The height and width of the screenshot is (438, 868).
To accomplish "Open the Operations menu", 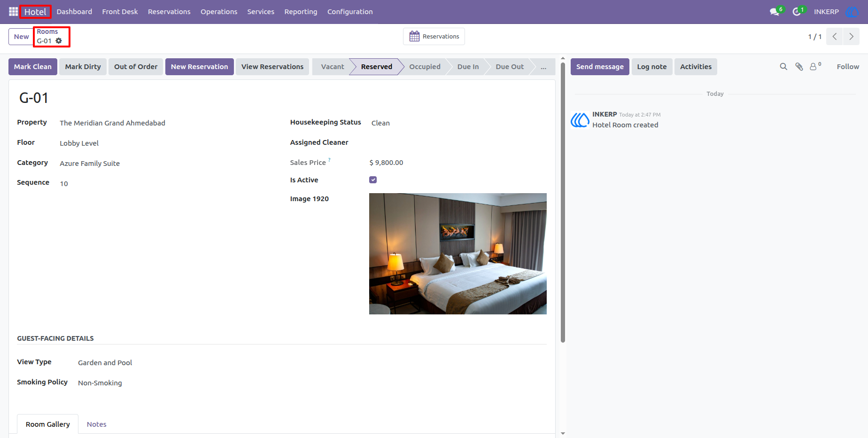I will [219, 12].
